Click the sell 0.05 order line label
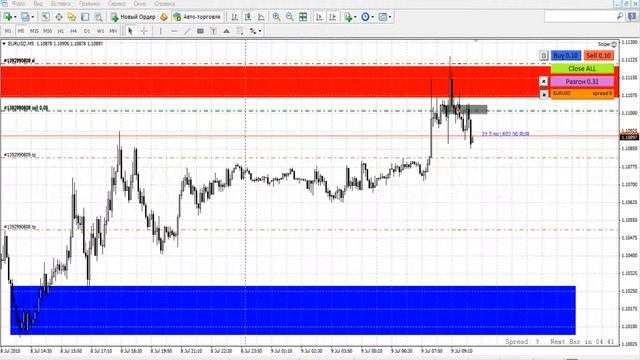The height and width of the screenshot is (360, 640). (x=26, y=108)
